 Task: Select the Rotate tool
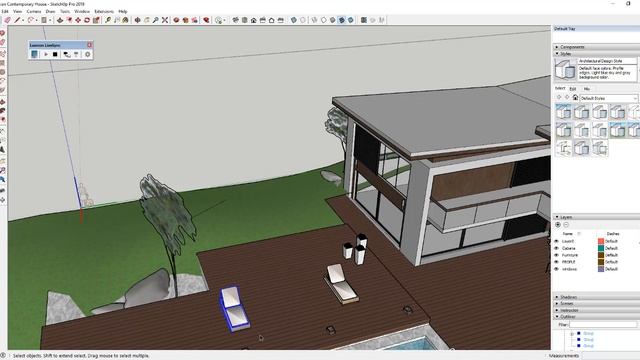point(87,20)
